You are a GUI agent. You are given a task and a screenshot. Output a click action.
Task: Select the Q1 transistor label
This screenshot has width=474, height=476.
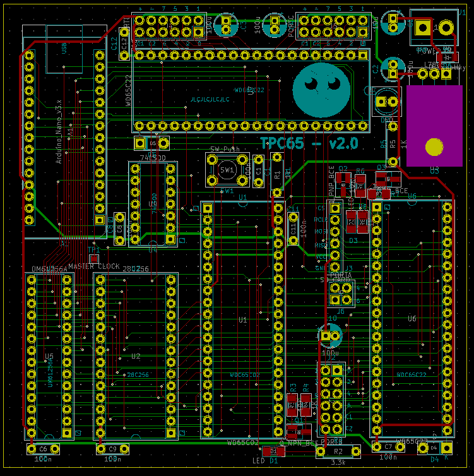click(299, 420)
